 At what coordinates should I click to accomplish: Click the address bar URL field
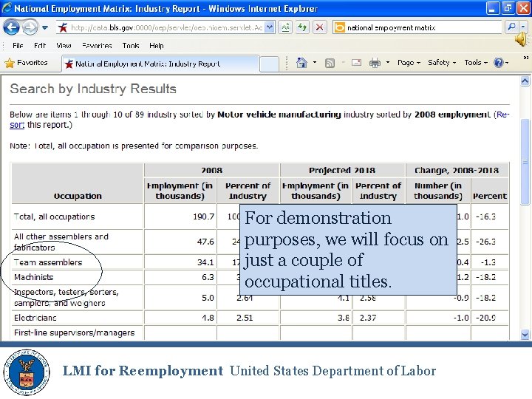(x=161, y=28)
